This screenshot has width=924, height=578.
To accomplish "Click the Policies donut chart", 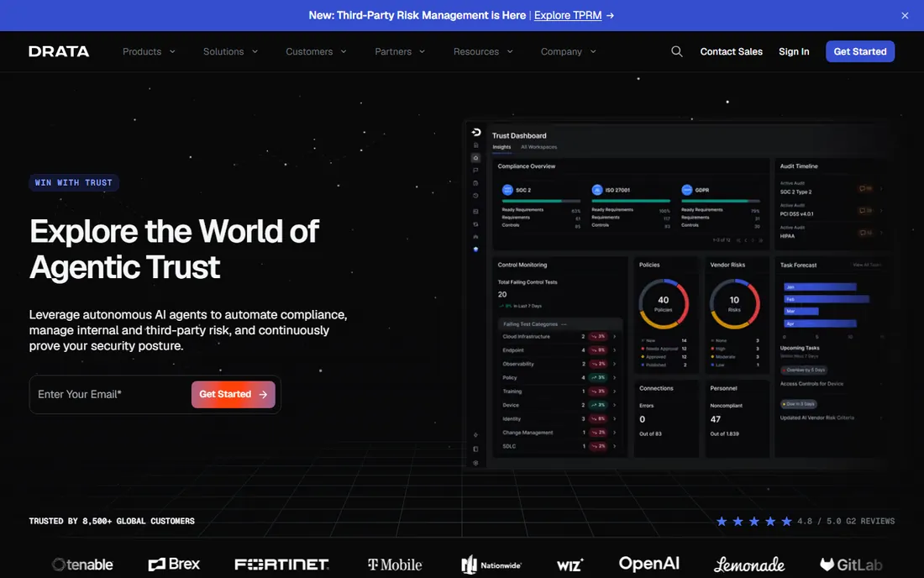I will (664, 304).
